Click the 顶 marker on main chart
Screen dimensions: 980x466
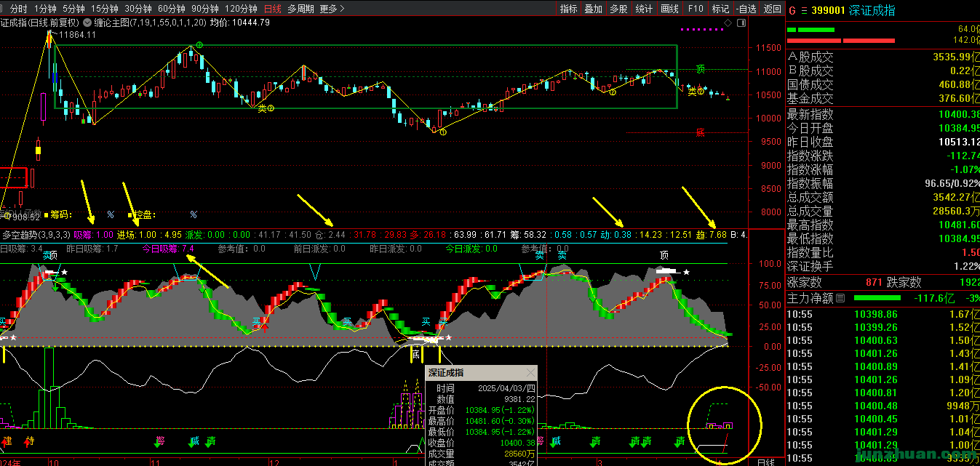[701, 69]
